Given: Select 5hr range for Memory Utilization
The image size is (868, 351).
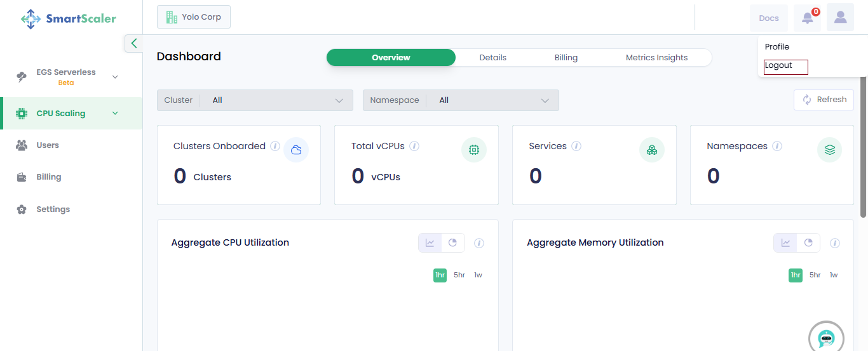Looking at the screenshot, I should 815,275.
